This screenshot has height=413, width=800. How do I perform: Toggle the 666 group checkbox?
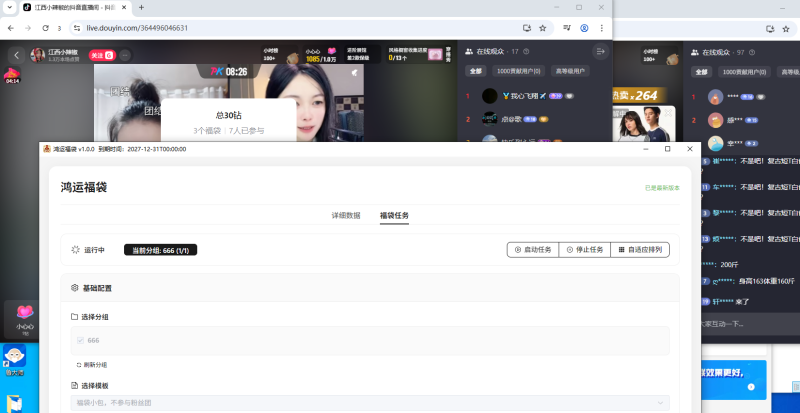coord(80,341)
